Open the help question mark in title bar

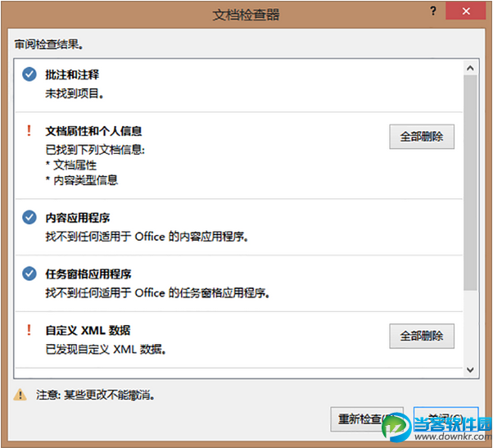pyautogui.click(x=433, y=11)
